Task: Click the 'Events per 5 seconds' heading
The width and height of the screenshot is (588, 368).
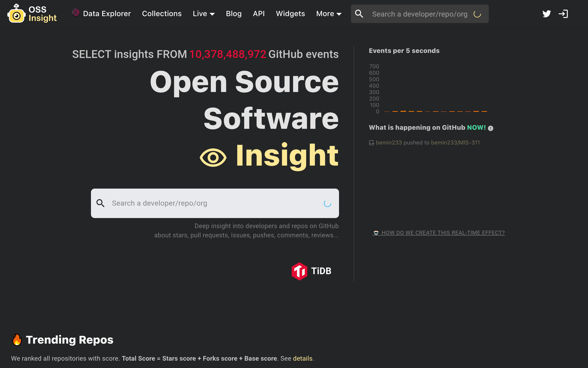Action: pos(404,51)
